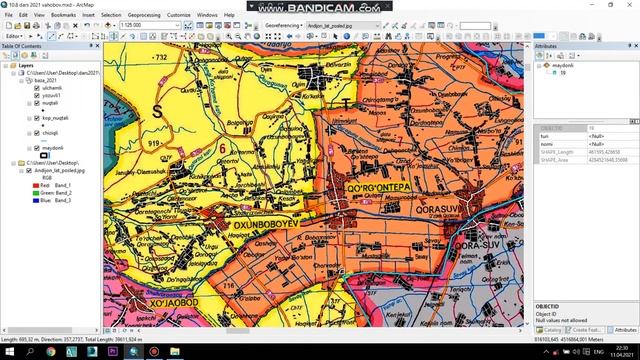Open the File menu
The height and width of the screenshot is (360, 640).
click(x=9, y=15)
